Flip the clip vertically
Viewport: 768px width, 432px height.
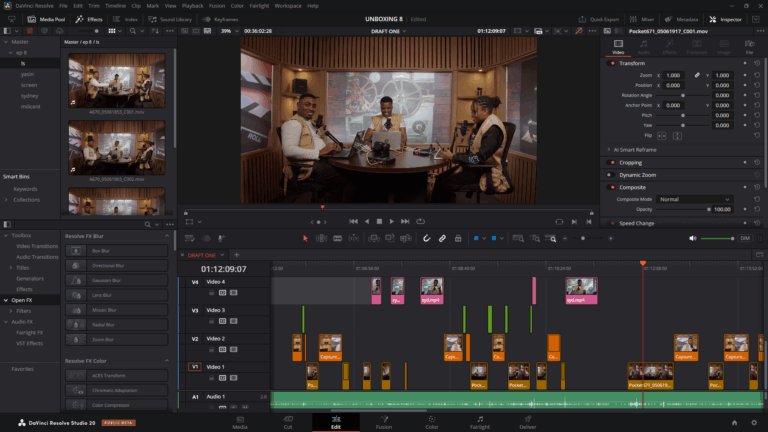(677, 136)
